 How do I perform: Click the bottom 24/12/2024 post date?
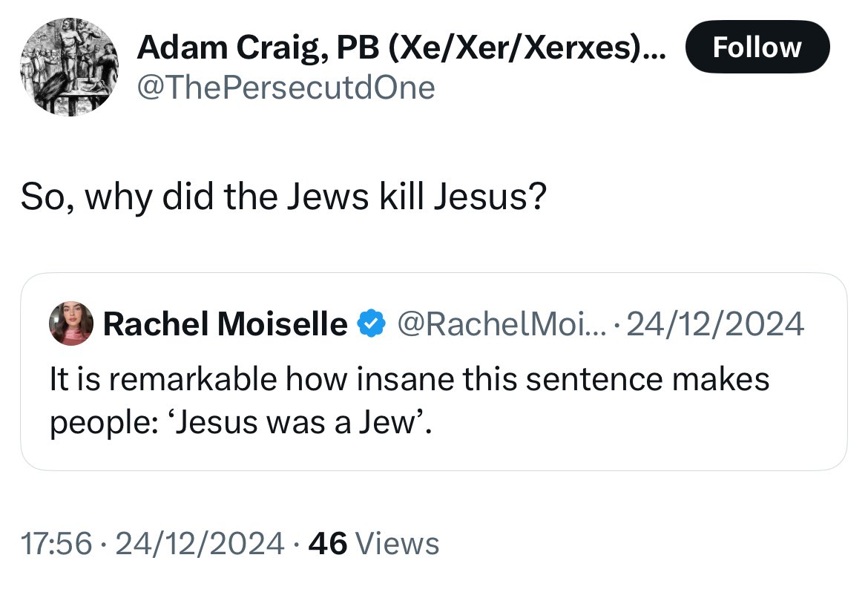click(200, 544)
